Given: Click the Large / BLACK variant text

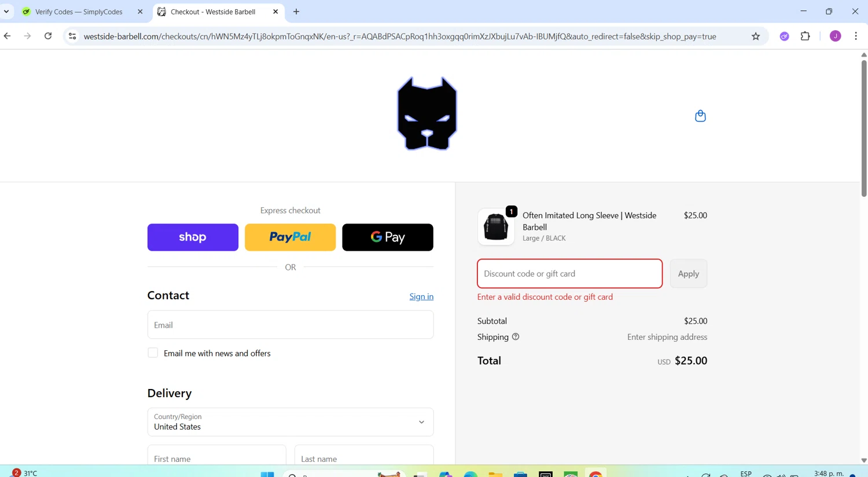Looking at the screenshot, I should (544, 238).
